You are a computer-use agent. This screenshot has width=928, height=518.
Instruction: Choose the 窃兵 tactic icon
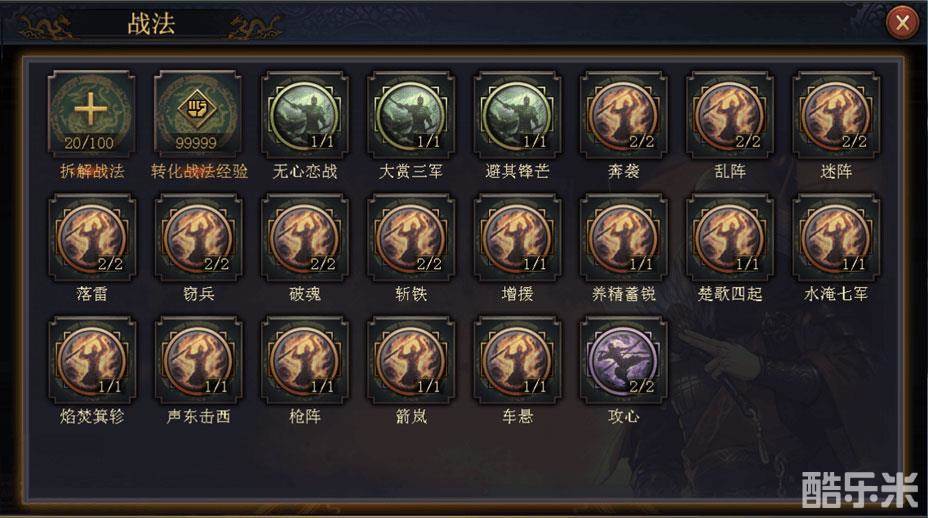[198, 237]
